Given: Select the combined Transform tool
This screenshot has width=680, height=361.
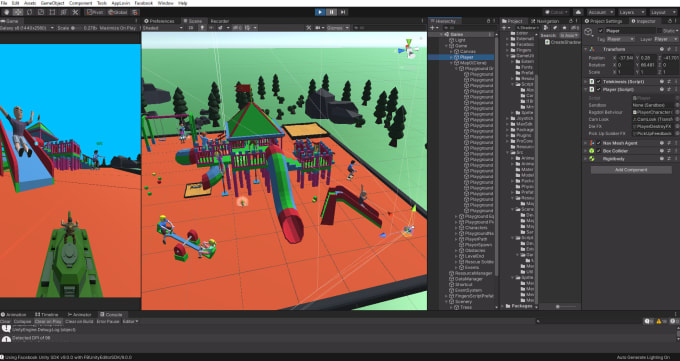Looking at the screenshot, I should tap(63, 12).
